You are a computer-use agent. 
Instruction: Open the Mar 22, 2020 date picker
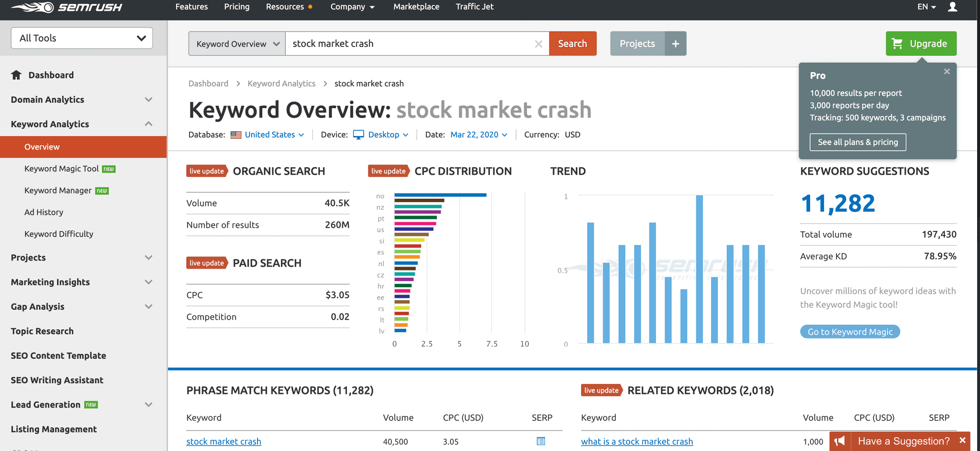pyautogui.click(x=479, y=135)
